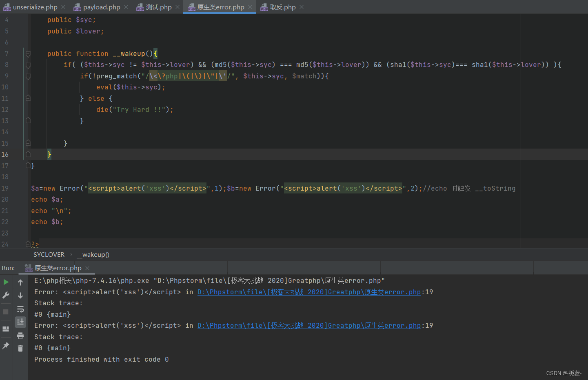Screen dimensions: 588x380
Task: Click the 'eval($this->syc);' statement
Action: pyautogui.click(x=131, y=87)
